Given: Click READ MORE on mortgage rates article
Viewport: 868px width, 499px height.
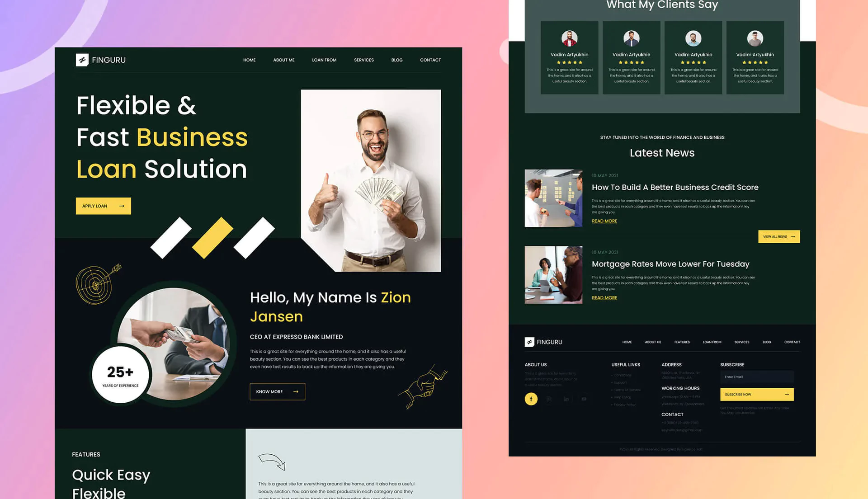Looking at the screenshot, I should click(604, 297).
